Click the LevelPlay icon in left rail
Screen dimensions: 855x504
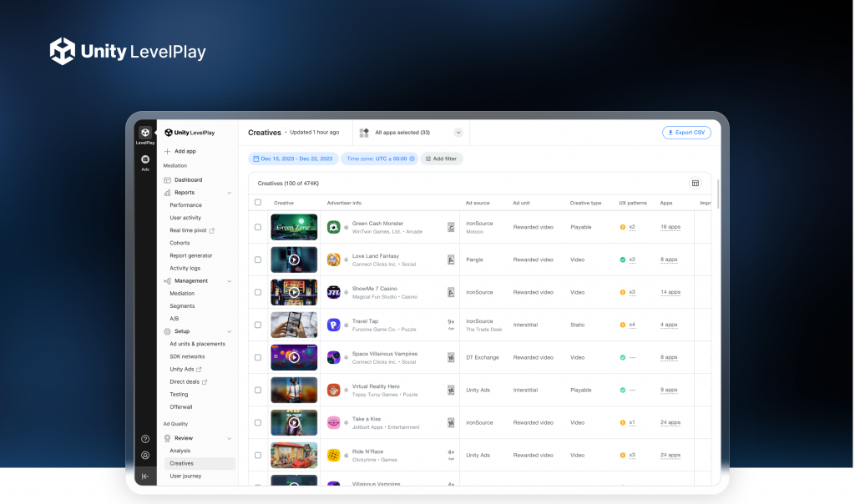[145, 134]
